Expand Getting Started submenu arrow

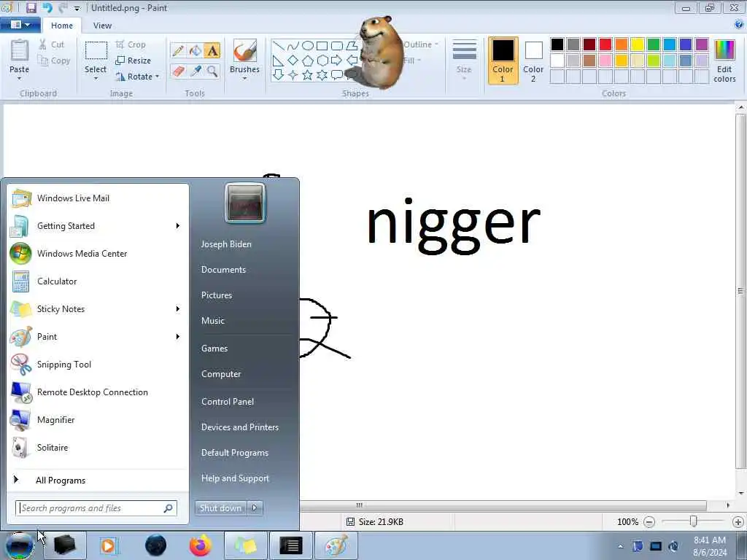pos(178,226)
